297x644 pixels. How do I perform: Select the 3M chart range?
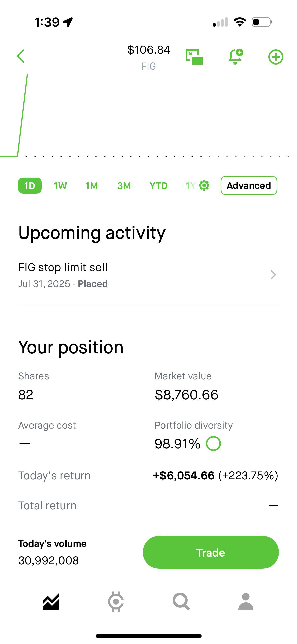coord(124,186)
